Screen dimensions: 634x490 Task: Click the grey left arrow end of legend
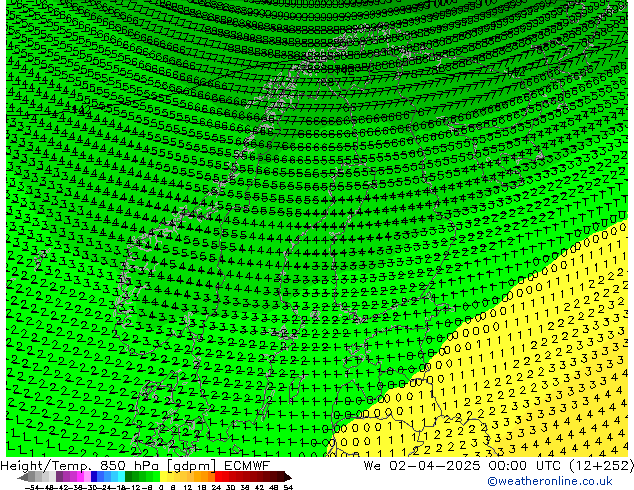(x=23, y=477)
